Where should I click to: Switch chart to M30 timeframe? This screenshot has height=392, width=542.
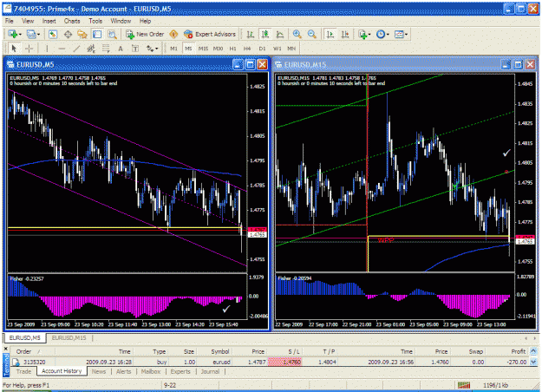218,49
